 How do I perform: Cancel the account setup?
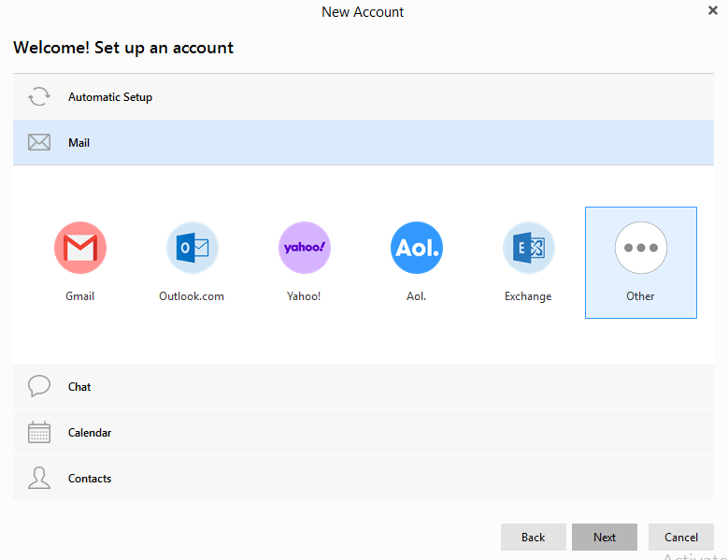680,537
